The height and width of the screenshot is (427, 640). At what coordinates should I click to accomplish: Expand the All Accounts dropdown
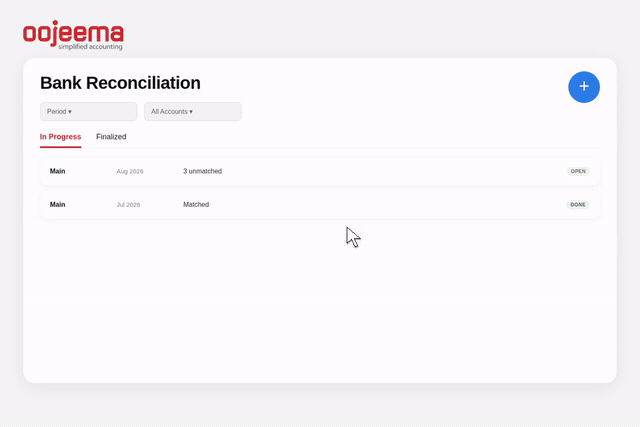(x=193, y=111)
